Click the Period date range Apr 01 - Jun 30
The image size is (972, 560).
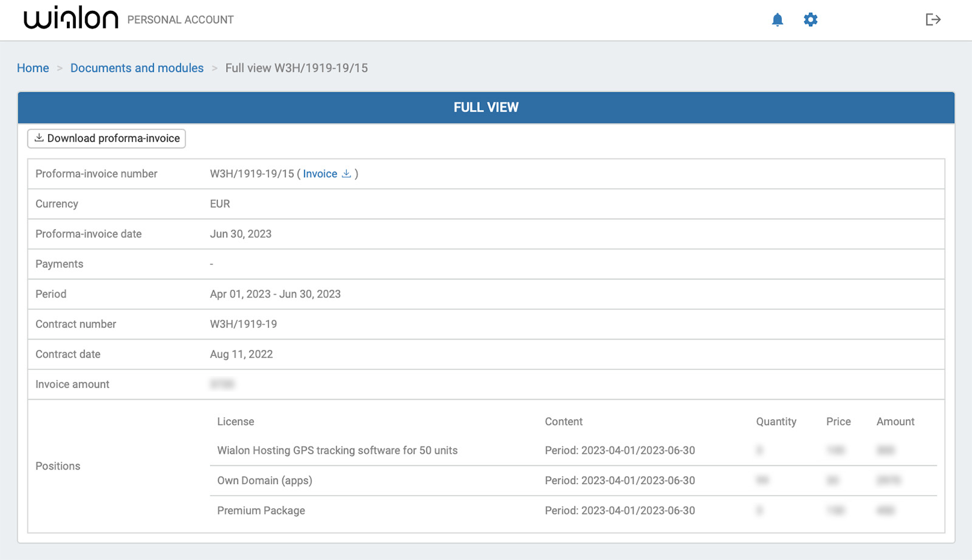point(275,294)
